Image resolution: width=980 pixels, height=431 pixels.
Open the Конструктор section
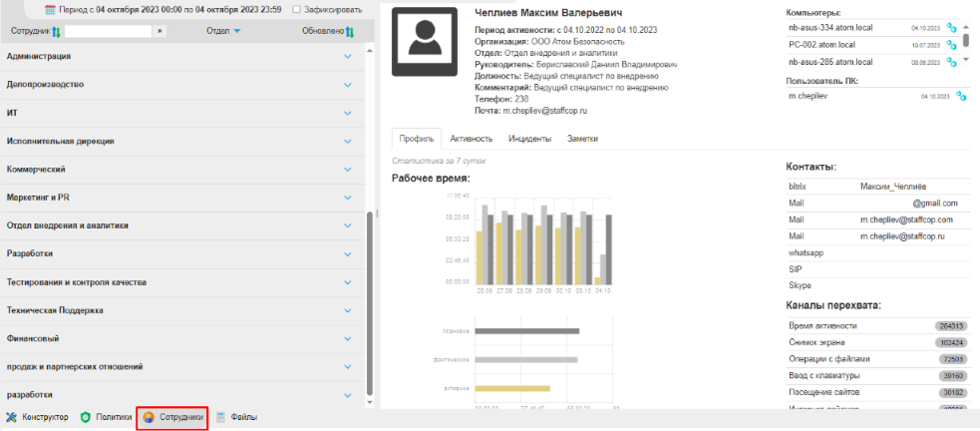click(x=38, y=417)
